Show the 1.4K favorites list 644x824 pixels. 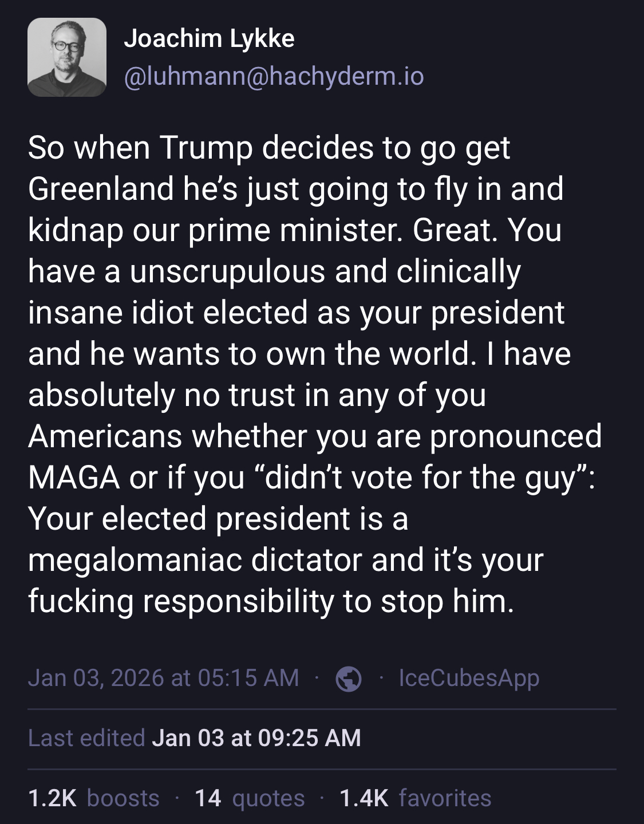(x=415, y=798)
